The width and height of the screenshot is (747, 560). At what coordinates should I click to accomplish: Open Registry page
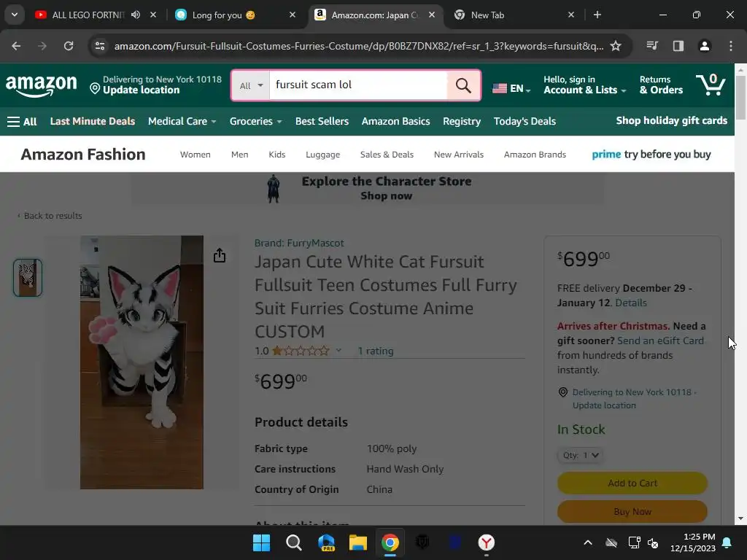tap(462, 122)
